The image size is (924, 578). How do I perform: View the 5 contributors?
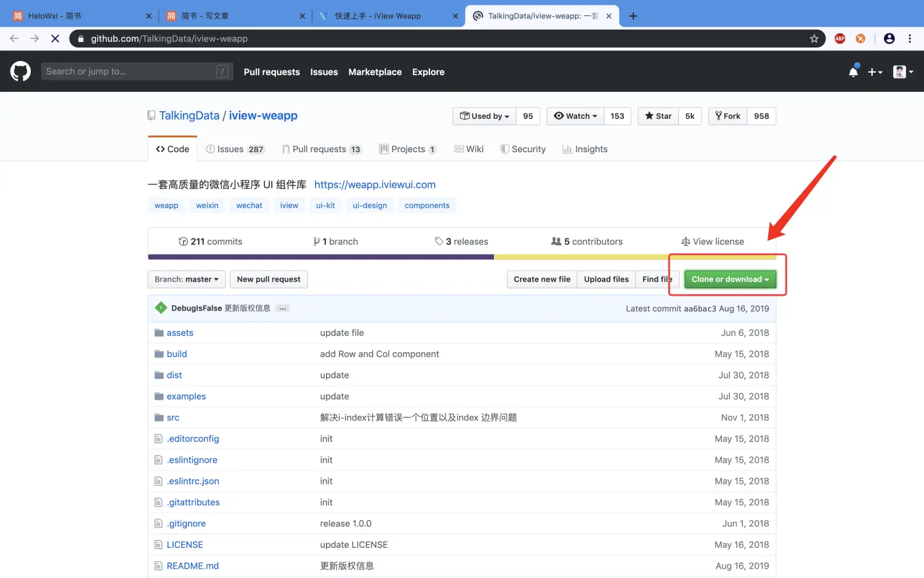(586, 242)
